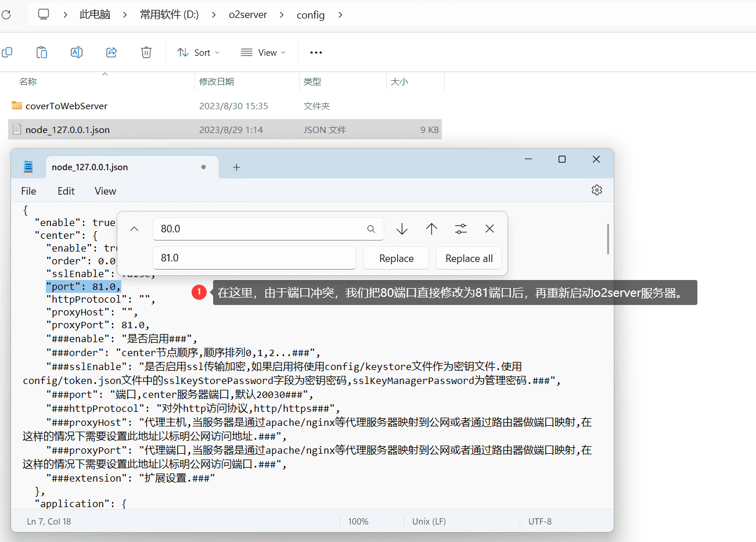The width and height of the screenshot is (756, 542).
Task: Click the magnifier search icon in find field
Action: 371,229
